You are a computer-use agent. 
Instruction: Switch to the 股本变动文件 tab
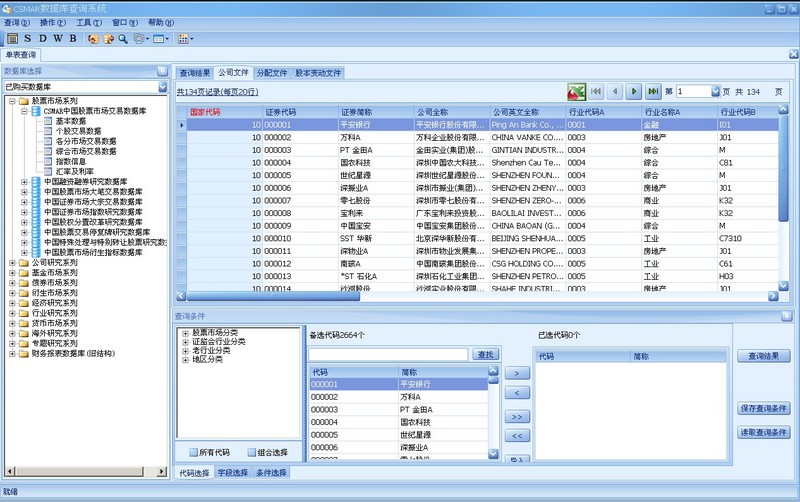318,73
